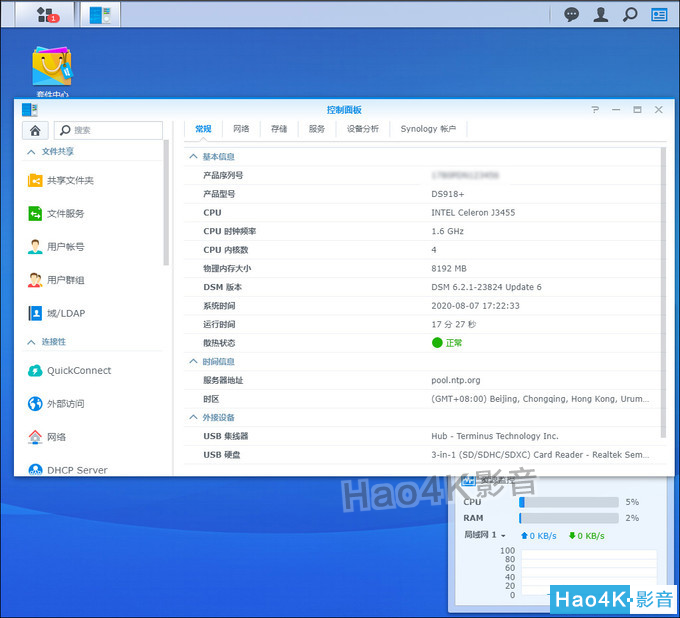Select the General (常规) tab

(203, 129)
